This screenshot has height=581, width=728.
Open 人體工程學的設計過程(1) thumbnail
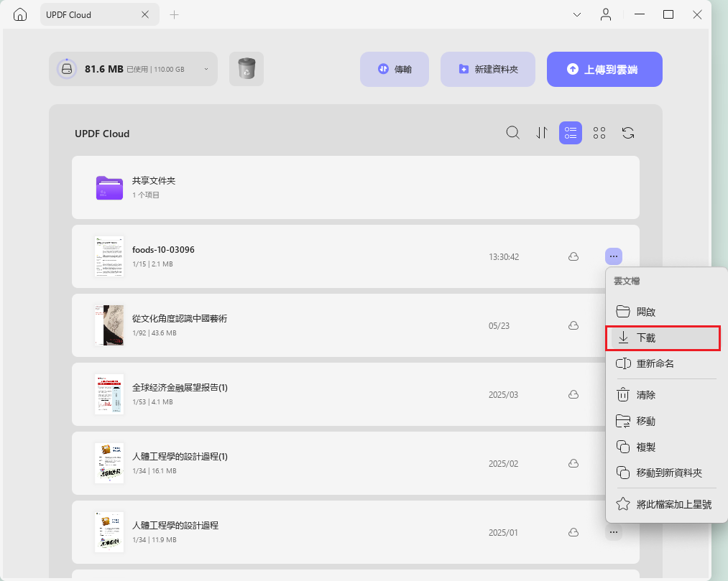(109, 463)
